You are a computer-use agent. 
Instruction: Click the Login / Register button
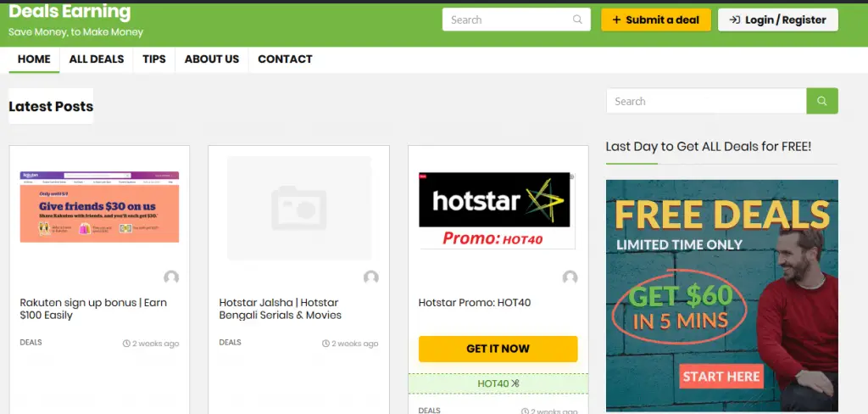778,20
